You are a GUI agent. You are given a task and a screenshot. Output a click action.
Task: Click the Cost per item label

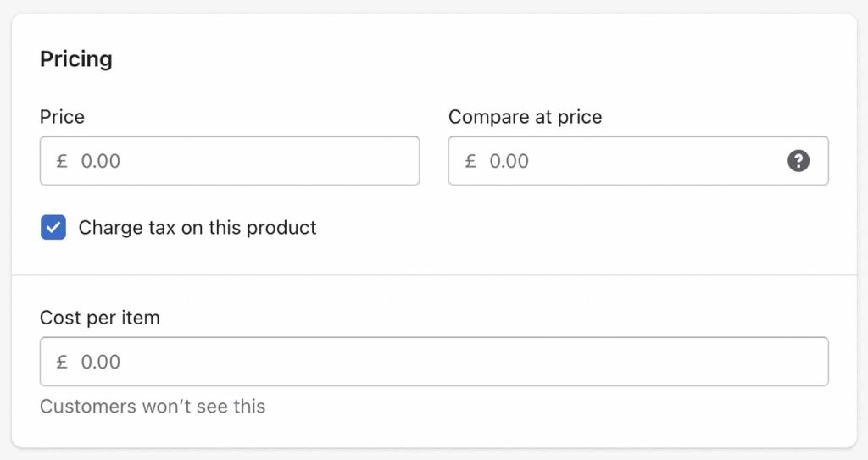(100, 318)
